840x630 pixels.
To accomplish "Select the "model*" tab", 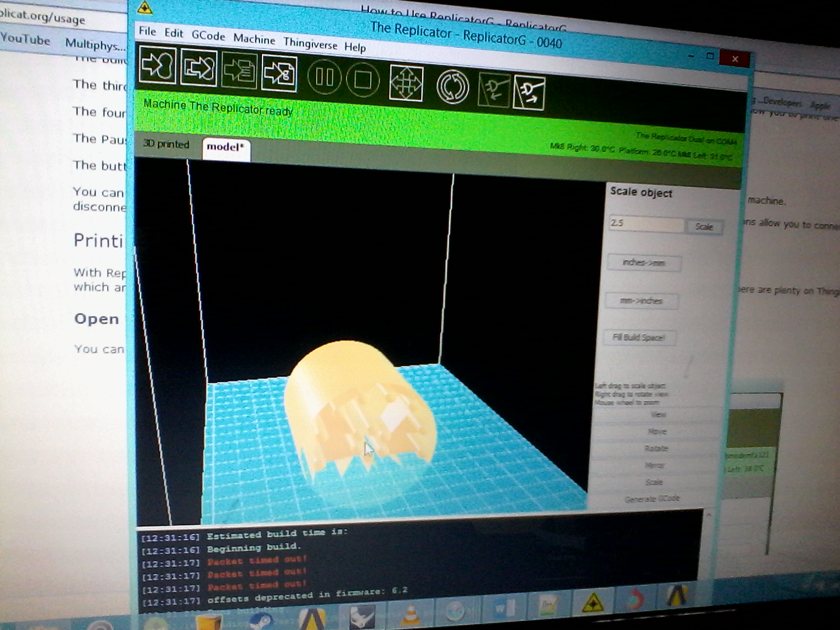I will [226, 148].
